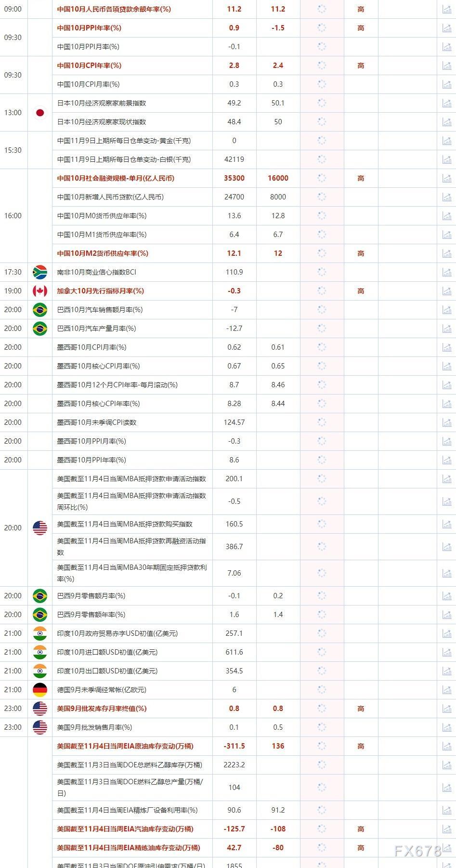This screenshot has width=456, height=868.
Task: Open chart icon for 中国10月PPI年率 row
Action: 446,28
